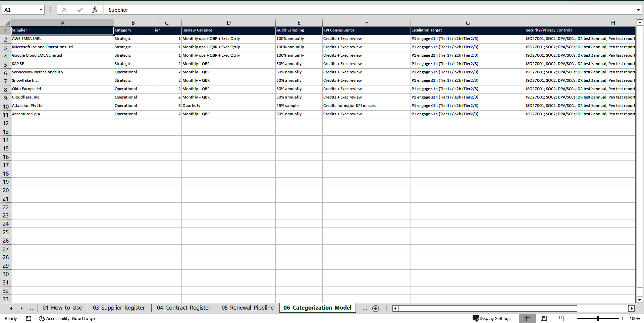The image size is (644, 323).
Task: Select column H header
Action: point(580,23)
